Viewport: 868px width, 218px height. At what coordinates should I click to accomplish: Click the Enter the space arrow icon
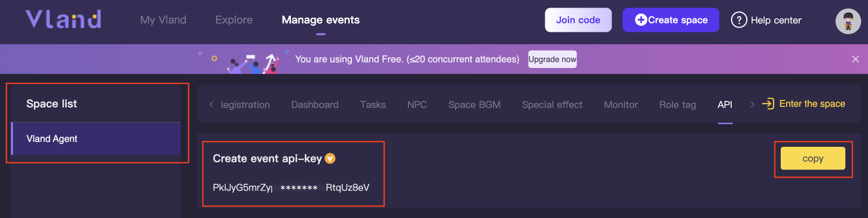click(768, 104)
